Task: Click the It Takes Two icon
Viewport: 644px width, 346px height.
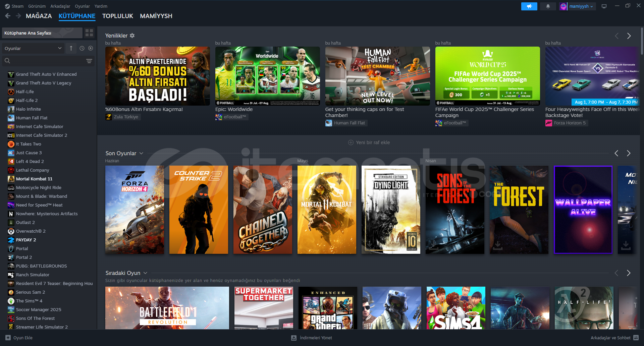Action: (11, 144)
